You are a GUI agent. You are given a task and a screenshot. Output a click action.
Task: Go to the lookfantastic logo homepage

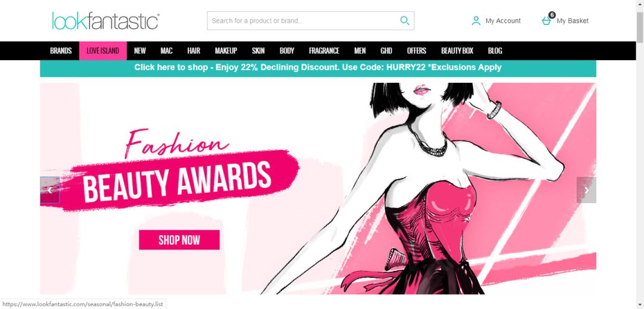click(x=106, y=20)
